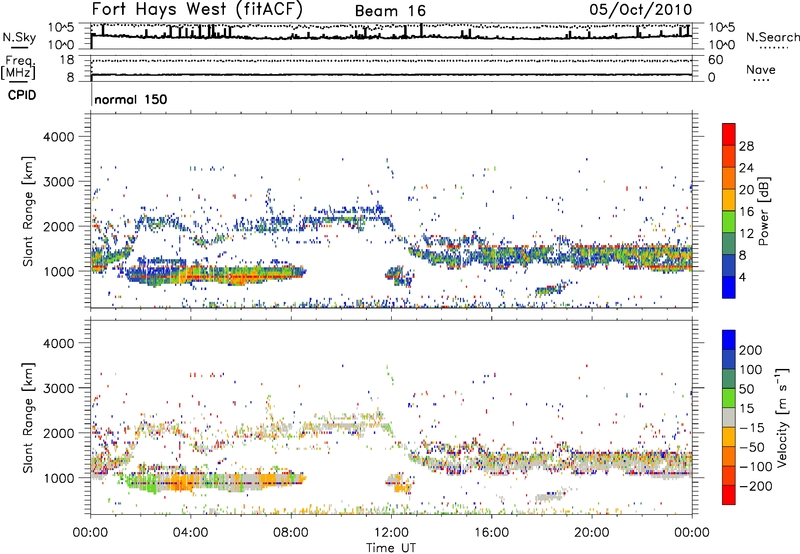Screen dimensions: 800x554
Task: Click the '12:00' time tick label
Action: click(x=391, y=533)
